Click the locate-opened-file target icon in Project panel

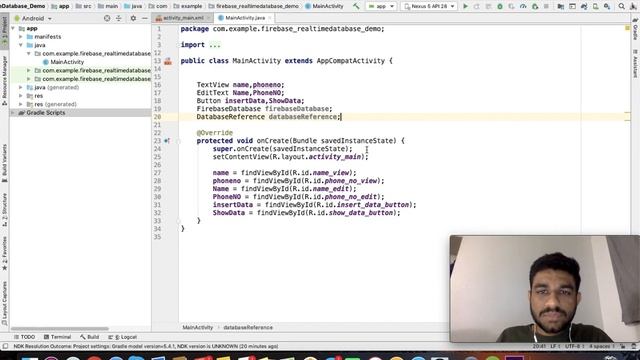coord(107,18)
